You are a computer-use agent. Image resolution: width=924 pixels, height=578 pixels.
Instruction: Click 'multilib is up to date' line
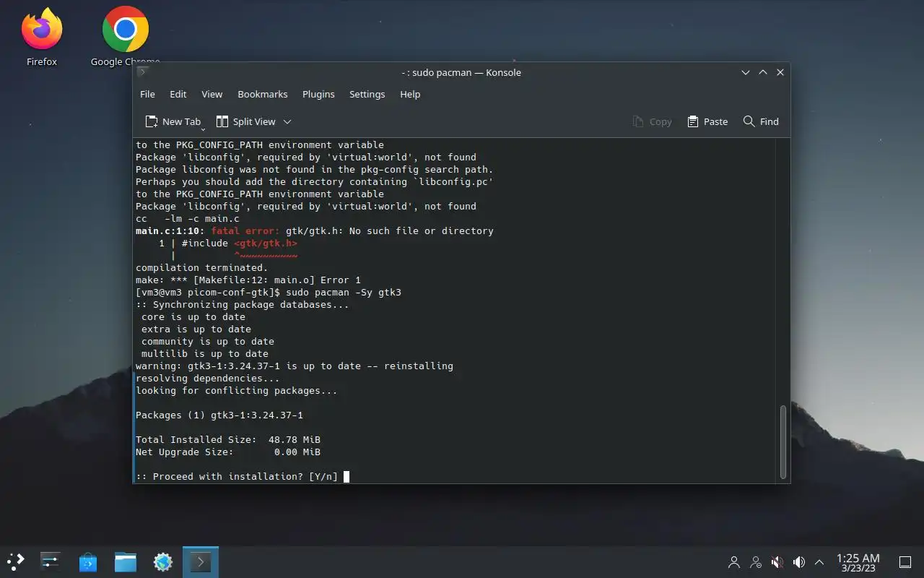click(x=205, y=353)
